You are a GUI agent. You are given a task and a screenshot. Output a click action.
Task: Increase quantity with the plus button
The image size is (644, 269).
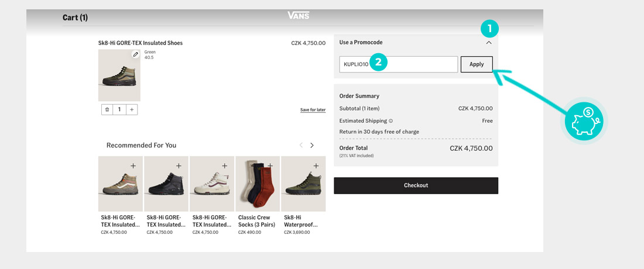(132, 109)
